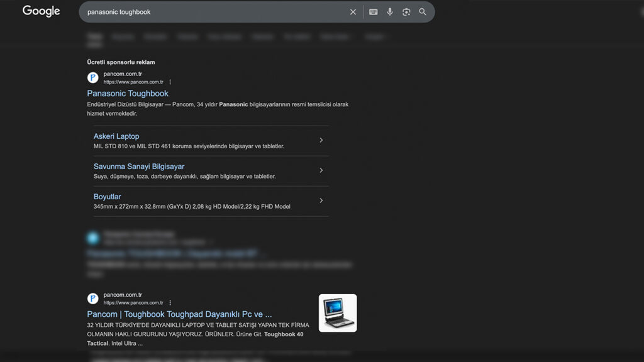
Task: Open the on-screen keyboard input tool
Action: pyautogui.click(x=373, y=12)
